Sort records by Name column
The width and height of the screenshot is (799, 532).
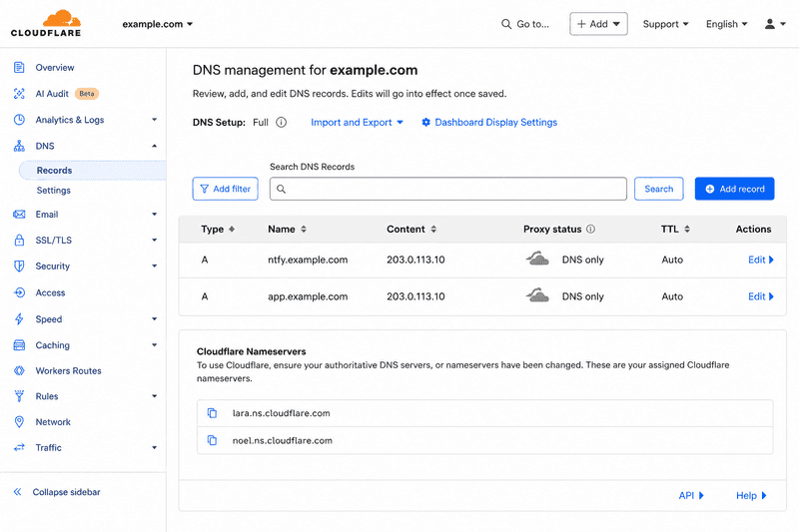pos(287,230)
